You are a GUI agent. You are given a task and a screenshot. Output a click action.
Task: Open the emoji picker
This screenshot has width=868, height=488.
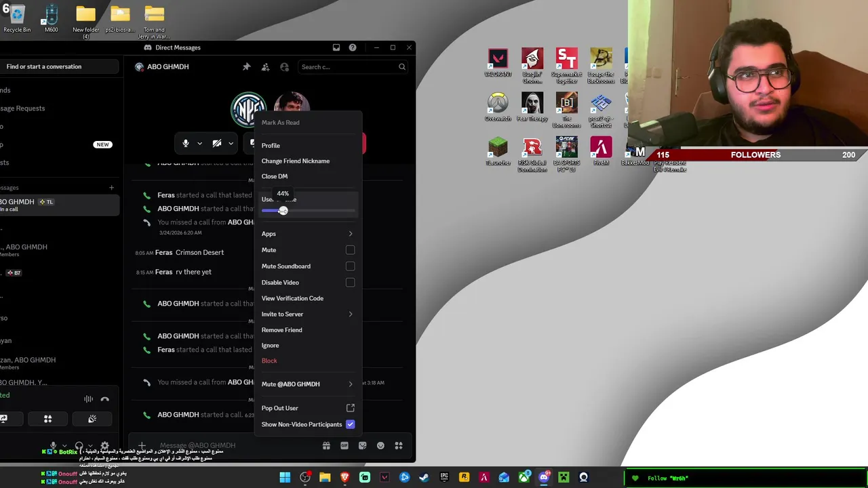[380, 445]
